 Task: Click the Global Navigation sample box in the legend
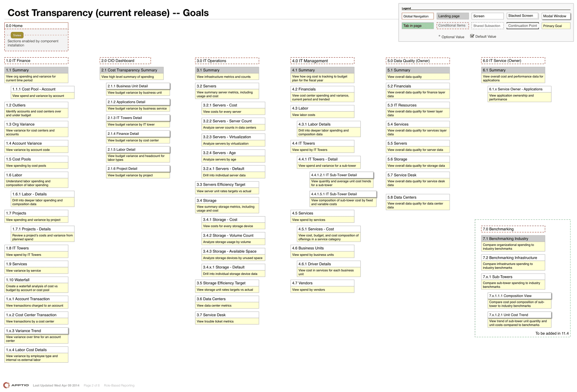click(417, 16)
